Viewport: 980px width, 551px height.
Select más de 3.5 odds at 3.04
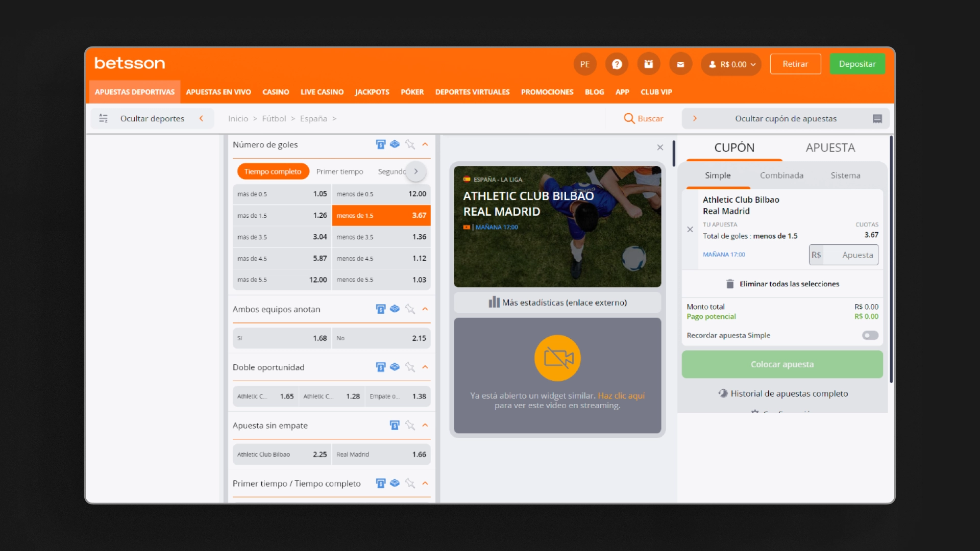point(282,237)
